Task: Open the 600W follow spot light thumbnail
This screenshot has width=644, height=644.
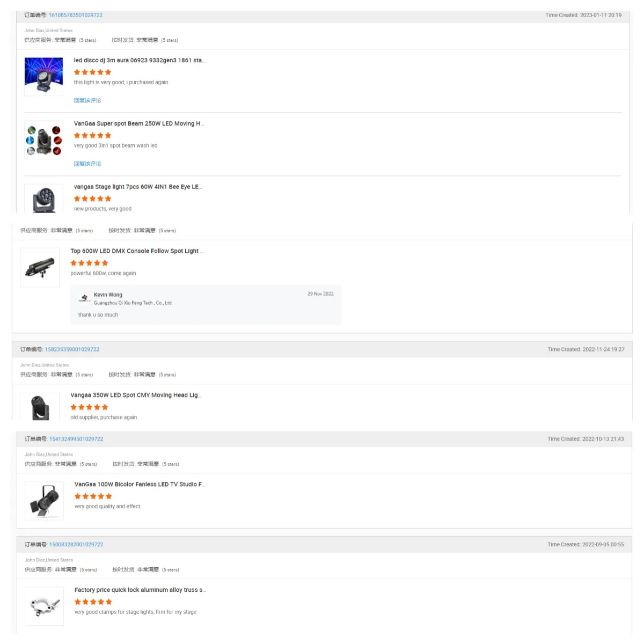Action: click(40, 267)
